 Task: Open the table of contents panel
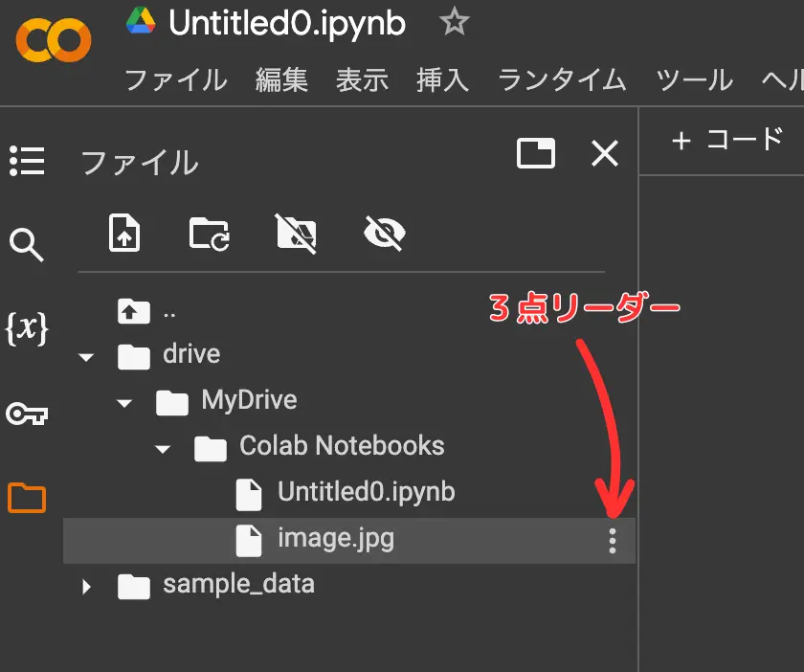pyautogui.click(x=27, y=162)
